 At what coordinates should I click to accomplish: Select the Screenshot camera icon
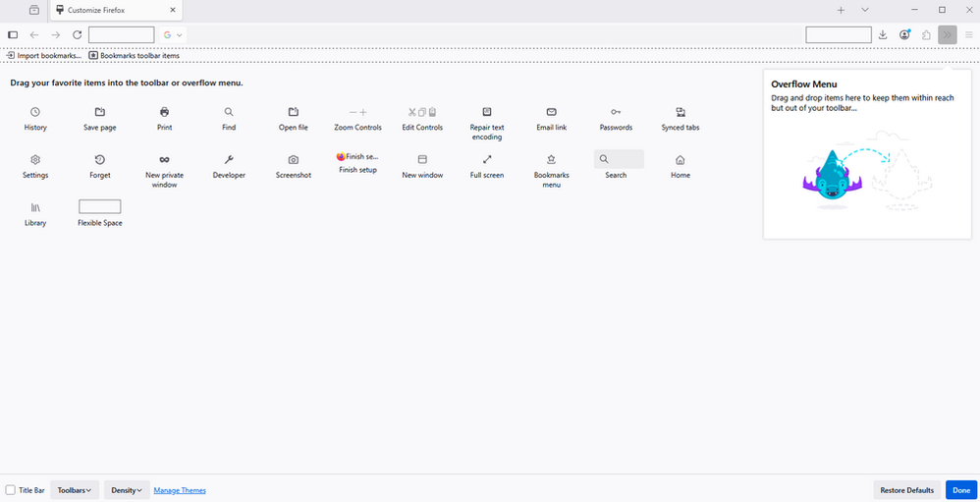point(293,159)
